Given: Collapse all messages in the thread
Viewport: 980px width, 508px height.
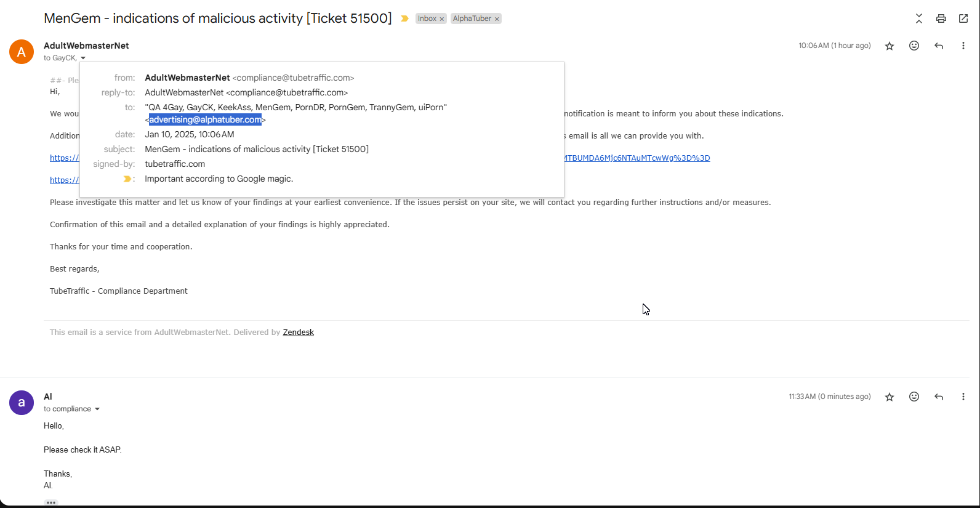Looking at the screenshot, I should click(918, 18).
